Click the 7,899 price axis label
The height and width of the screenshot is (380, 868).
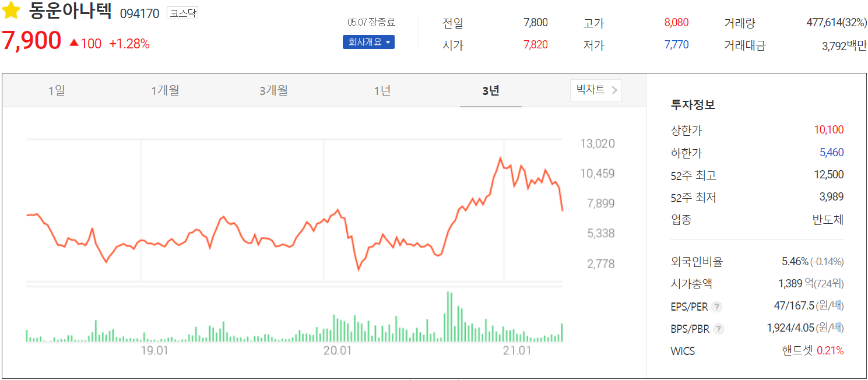tap(601, 203)
